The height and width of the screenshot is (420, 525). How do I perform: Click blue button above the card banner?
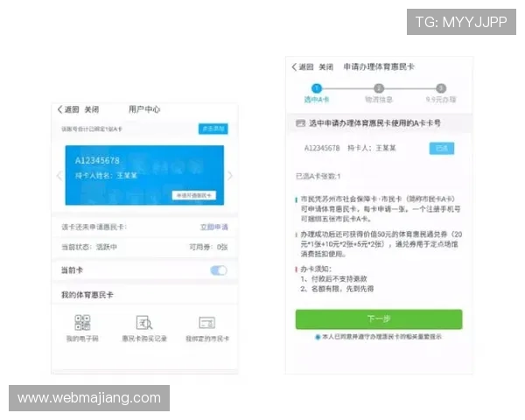(212, 129)
